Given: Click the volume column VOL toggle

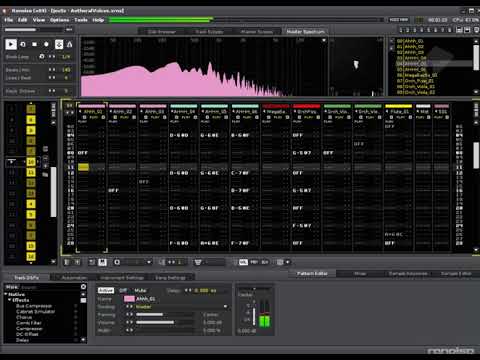Looking at the screenshot, I should (243, 262).
